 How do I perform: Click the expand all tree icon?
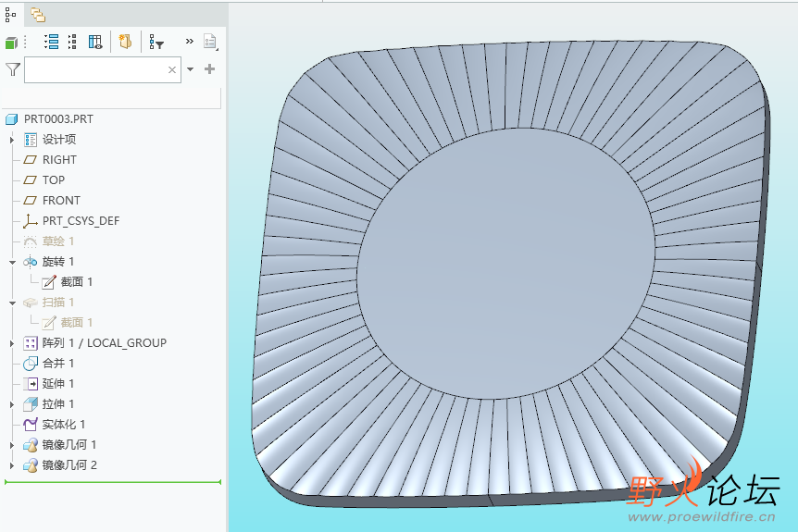(x=51, y=42)
